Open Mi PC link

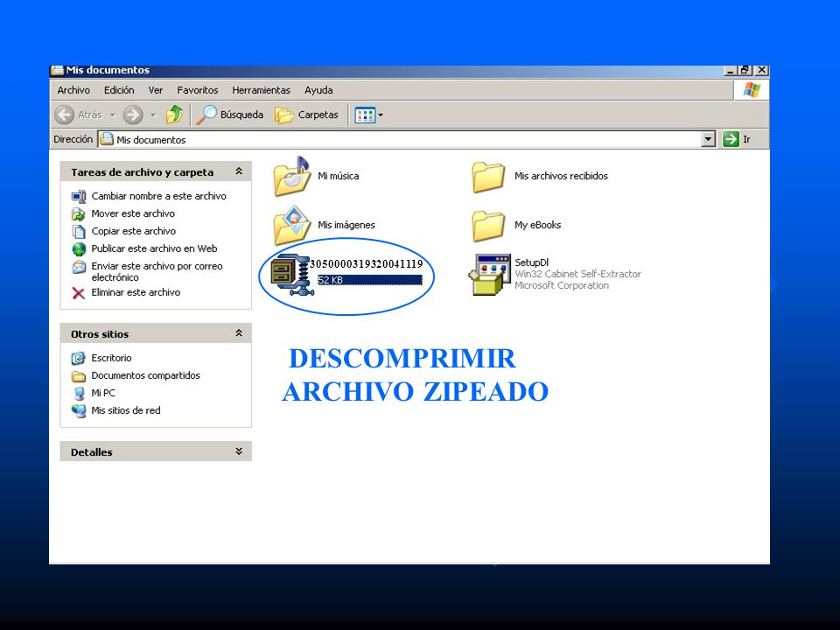[103, 393]
